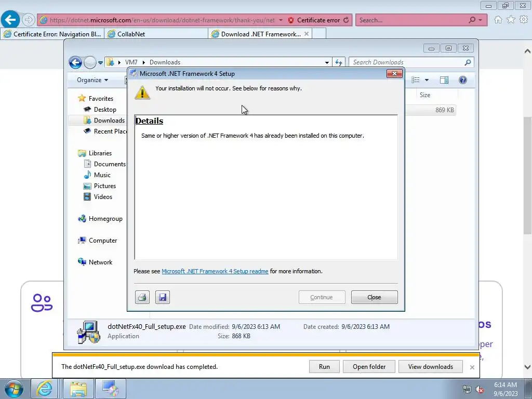Toggle the preview pane icon
This screenshot has height=399, width=532.
[444, 79]
